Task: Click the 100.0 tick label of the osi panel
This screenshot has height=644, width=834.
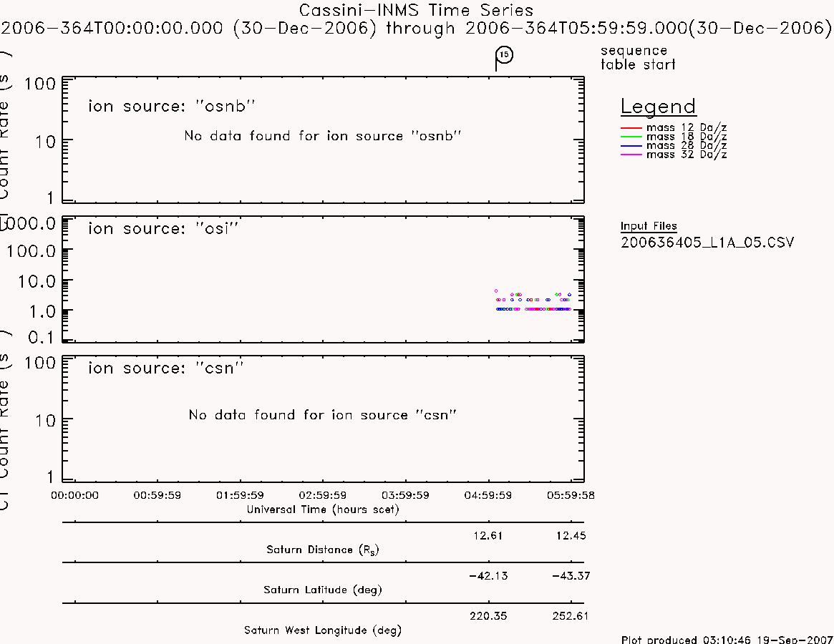Action: point(31,251)
